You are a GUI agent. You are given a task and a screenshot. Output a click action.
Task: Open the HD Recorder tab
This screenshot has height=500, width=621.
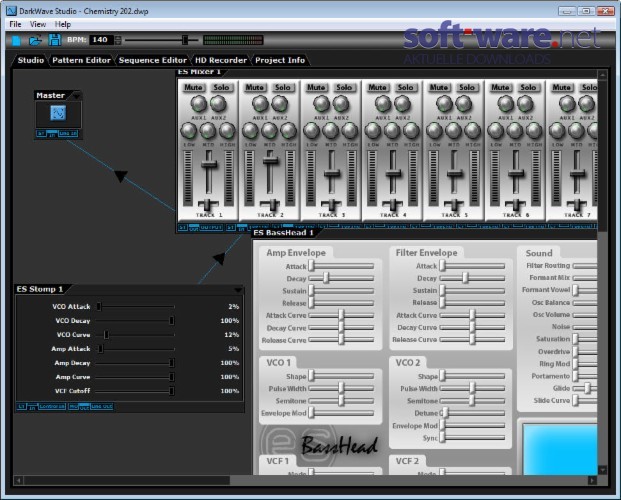click(x=221, y=60)
